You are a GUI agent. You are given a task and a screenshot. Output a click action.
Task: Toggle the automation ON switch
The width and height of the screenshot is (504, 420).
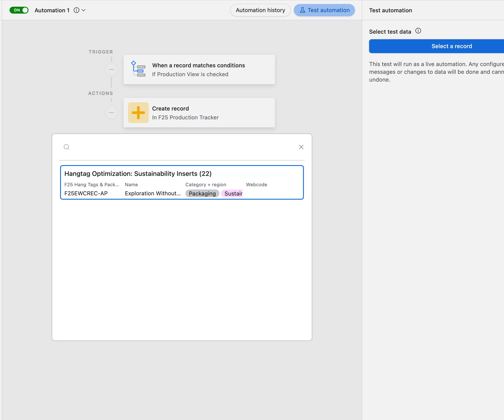19,10
